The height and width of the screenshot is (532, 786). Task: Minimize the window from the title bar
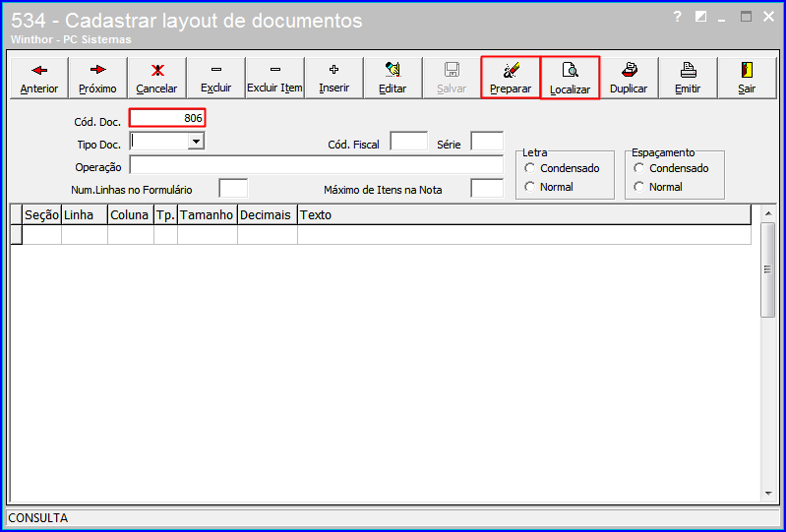click(722, 19)
